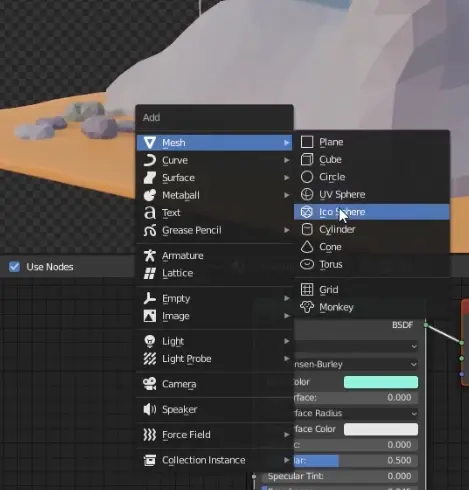Click the teal Base Color swatch
The width and height of the screenshot is (469, 490).
(x=381, y=382)
